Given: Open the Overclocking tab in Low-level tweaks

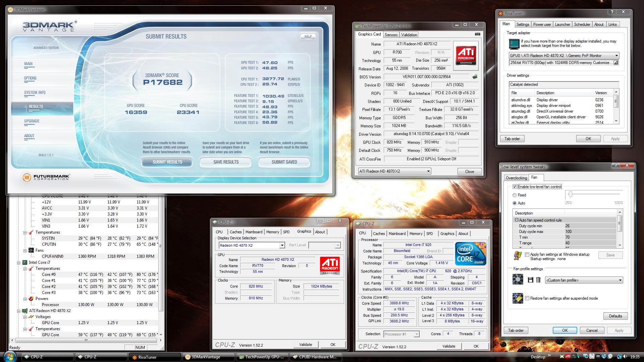Looking at the screenshot, I should pos(516,178).
